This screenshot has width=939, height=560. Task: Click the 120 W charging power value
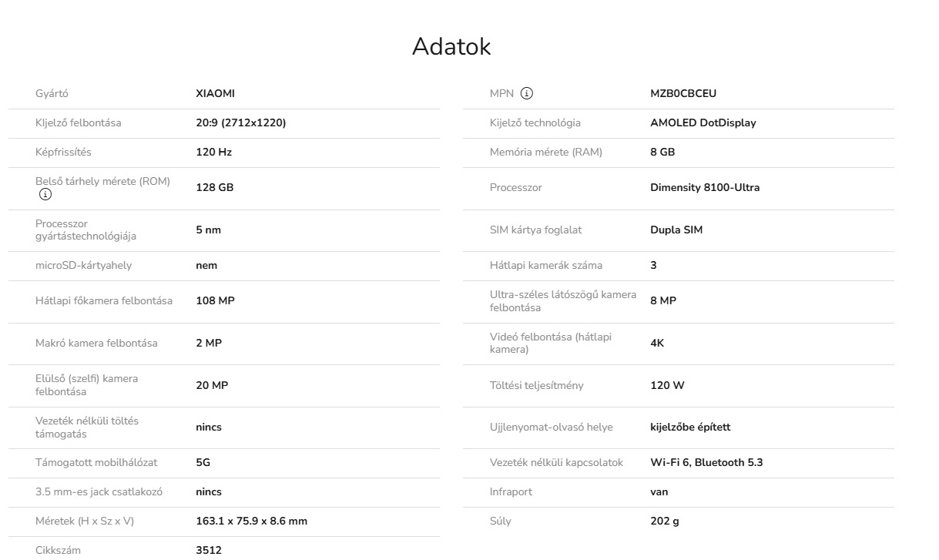667,385
